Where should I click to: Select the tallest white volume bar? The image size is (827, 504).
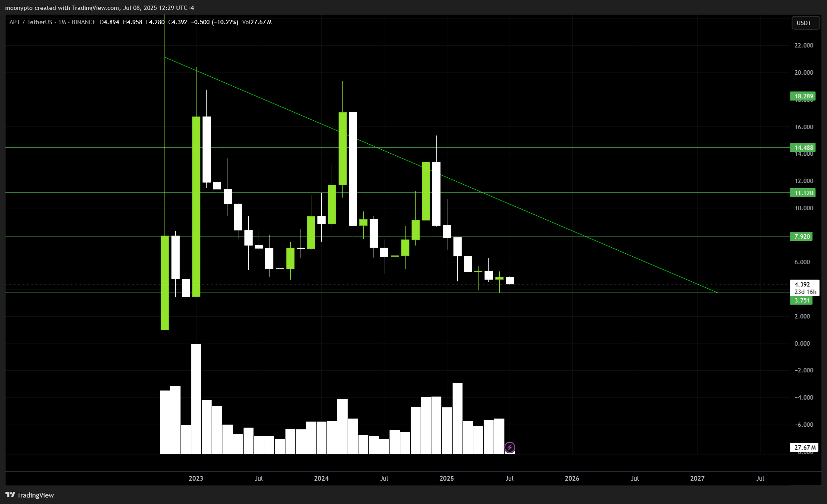(196, 399)
